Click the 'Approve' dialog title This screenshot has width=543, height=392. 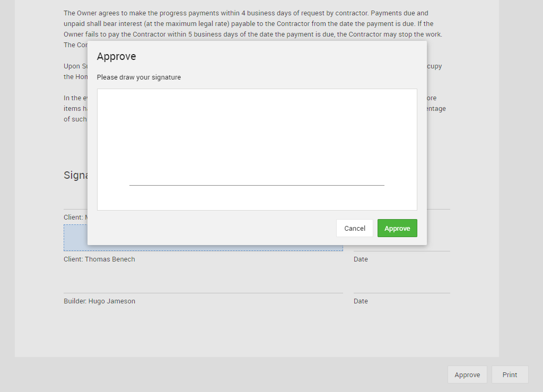[x=116, y=57]
